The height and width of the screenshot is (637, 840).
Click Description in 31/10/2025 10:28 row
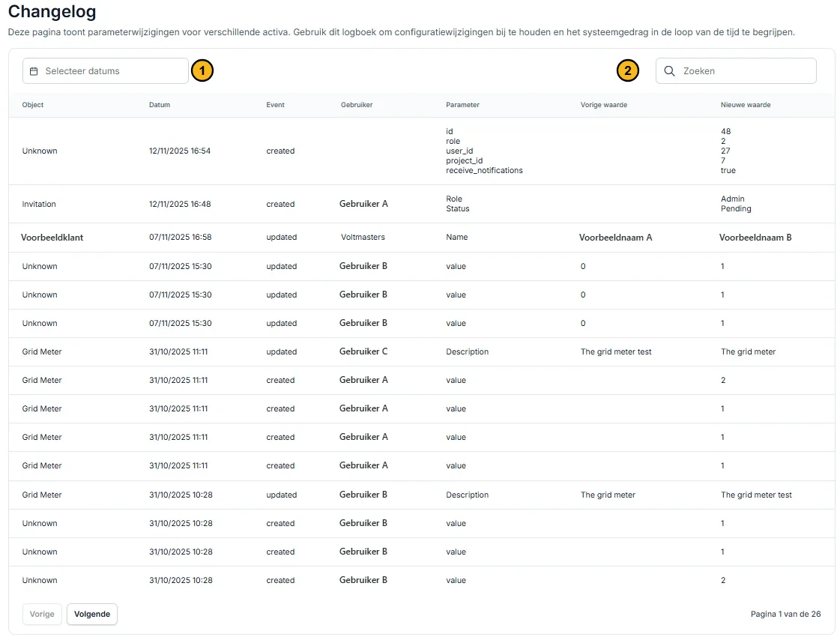tap(467, 495)
